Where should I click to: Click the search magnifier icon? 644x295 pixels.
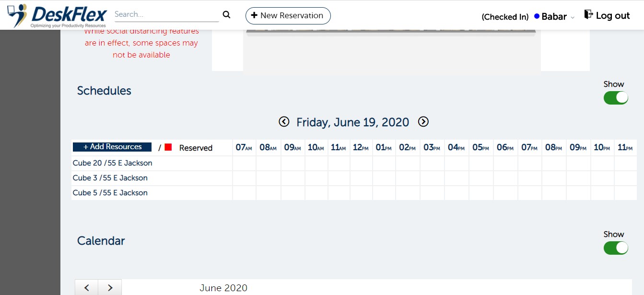(226, 15)
